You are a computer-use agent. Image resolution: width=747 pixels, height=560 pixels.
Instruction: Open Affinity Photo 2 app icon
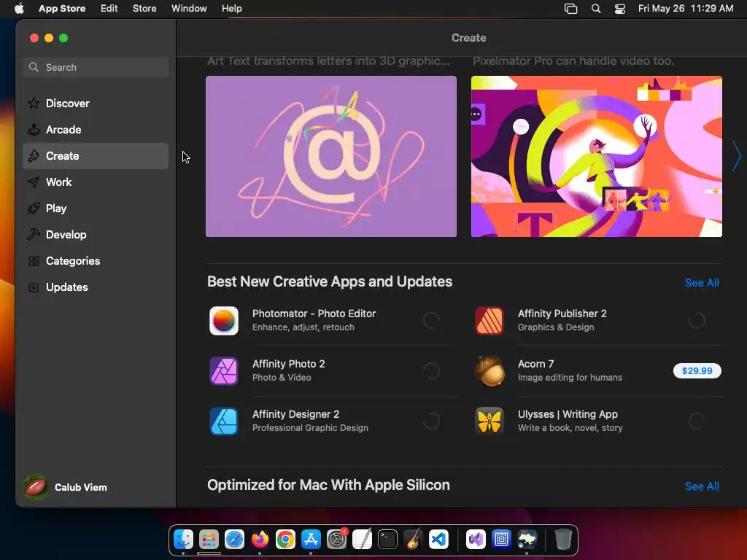224,371
